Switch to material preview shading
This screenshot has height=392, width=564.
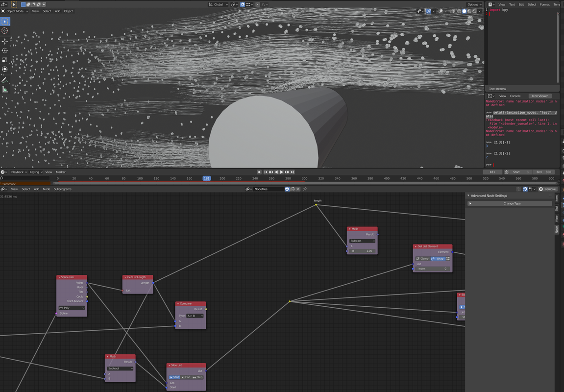469,11
